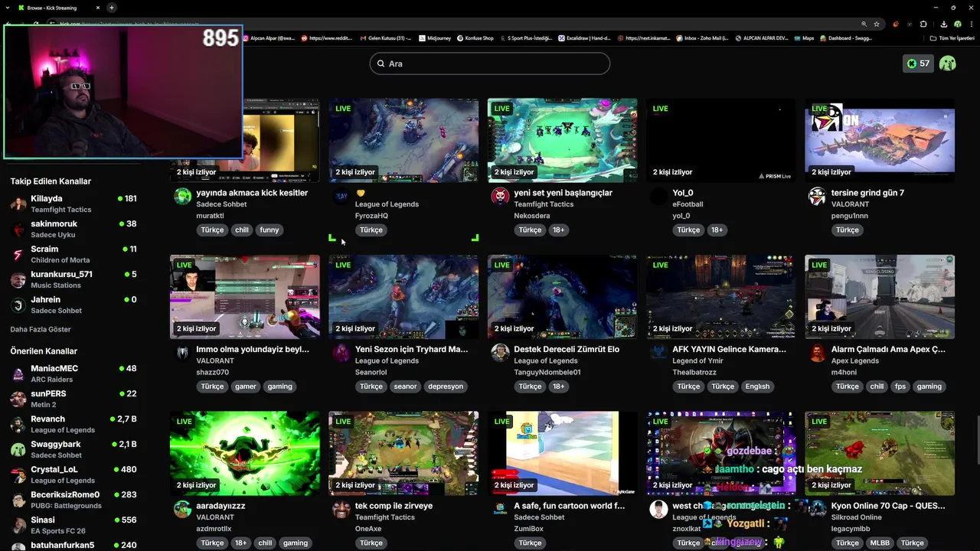Screen dimensions: 980x551
Task: Click the search magnifier icon in Ara field
Action: pyautogui.click(x=380, y=64)
